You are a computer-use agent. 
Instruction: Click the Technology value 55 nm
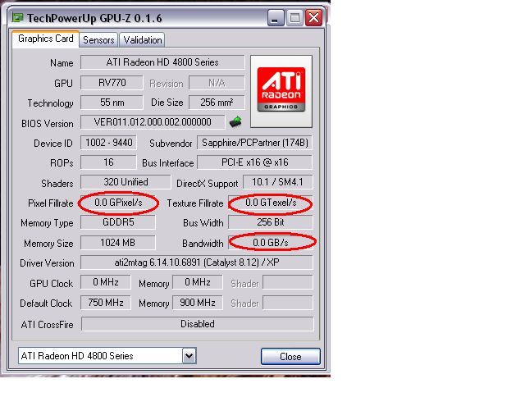point(112,103)
